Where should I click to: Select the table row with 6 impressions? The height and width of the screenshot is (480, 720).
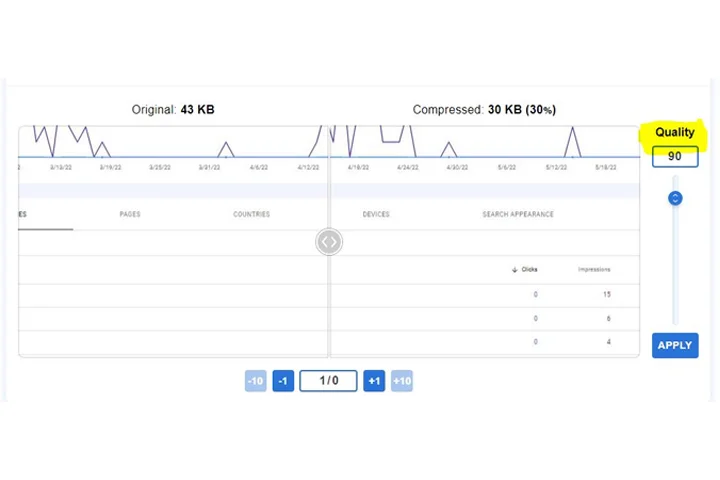[x=480, y=319]
